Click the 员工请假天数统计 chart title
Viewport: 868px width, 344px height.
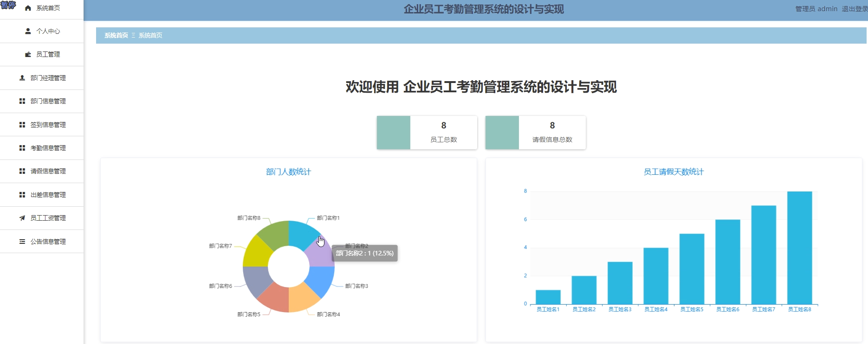point(674,172)
